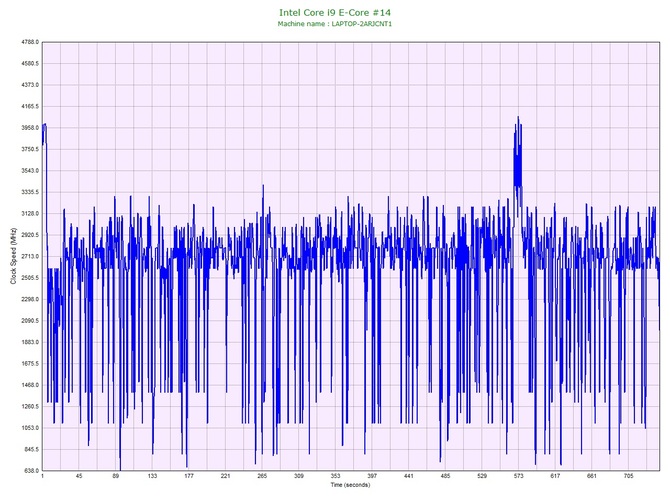Click the Clock Speed (MHz) axis label
Viewport: 670px width, 502px height.
pyautogui.click(x=13, y=256)
